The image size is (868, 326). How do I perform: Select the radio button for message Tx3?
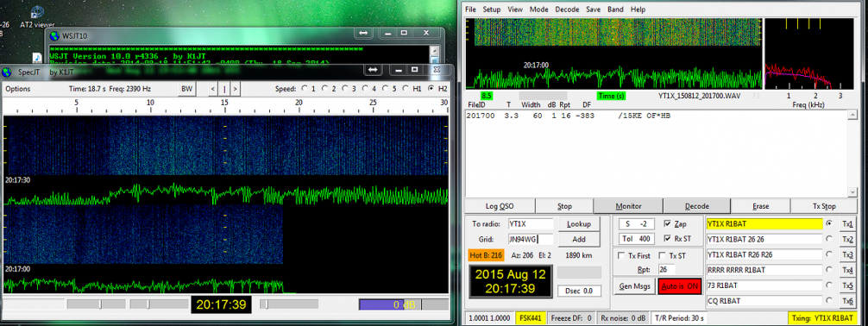(x=828, y=254)
